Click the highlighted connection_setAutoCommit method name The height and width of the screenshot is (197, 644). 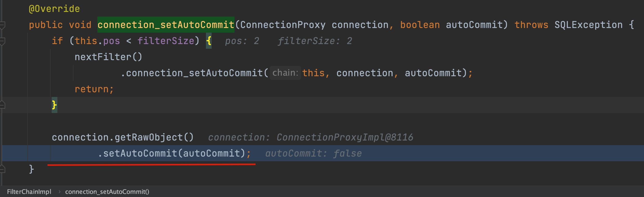tap(166, 25)
